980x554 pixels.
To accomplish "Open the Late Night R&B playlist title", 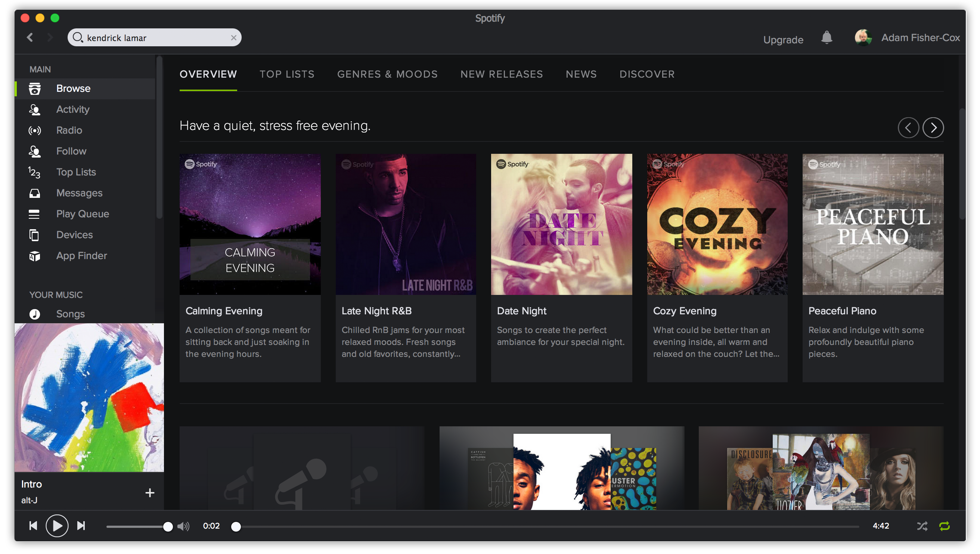I will (x=376, y=311).
